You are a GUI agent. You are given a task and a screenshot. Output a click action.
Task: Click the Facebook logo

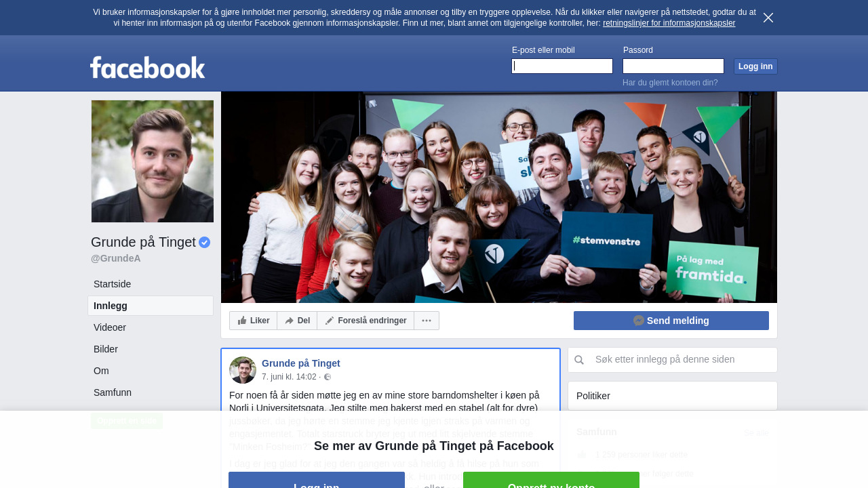[x=148, y=67]
